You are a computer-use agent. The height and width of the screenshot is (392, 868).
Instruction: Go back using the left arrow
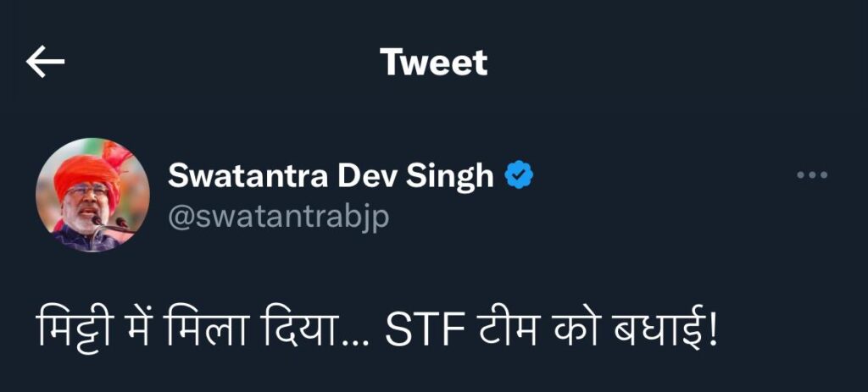(x=45, y=63)
